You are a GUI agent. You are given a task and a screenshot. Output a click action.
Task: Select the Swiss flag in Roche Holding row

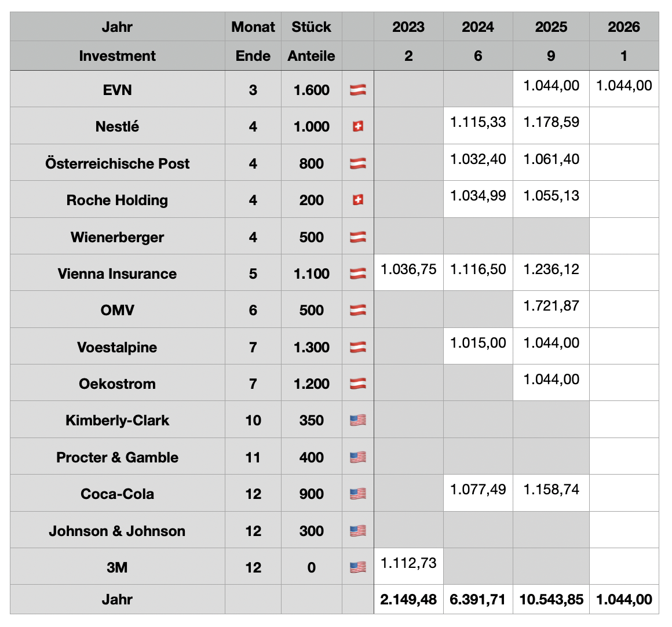point(357,200)
